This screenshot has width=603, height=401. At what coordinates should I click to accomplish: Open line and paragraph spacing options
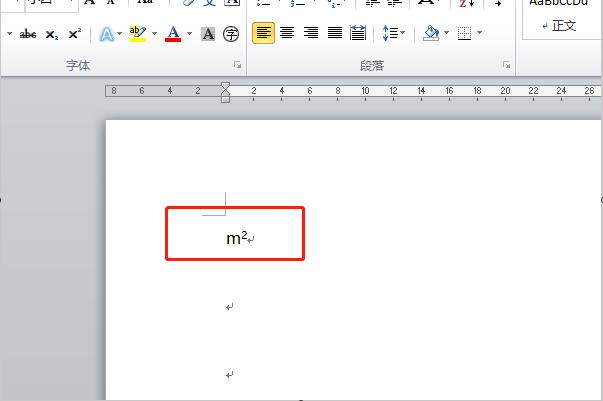pyautogui.click(x=393, y=33)
